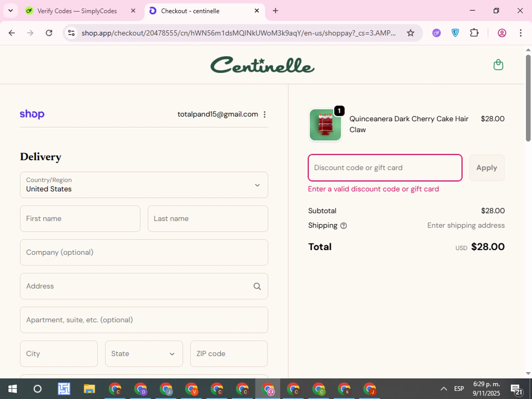Click the page vertical scrollbar thumb
Image resolution: width=532 pixels, height=399 pixels.
(x=528, y=98)
